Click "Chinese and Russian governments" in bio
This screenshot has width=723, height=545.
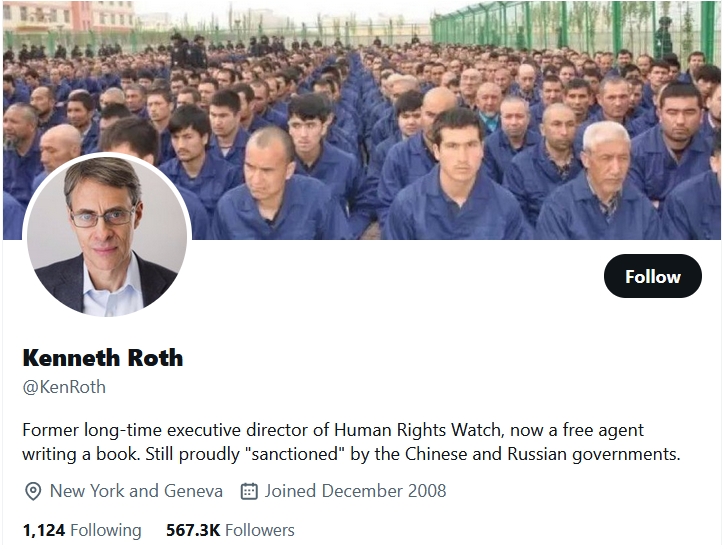(542, 454)
